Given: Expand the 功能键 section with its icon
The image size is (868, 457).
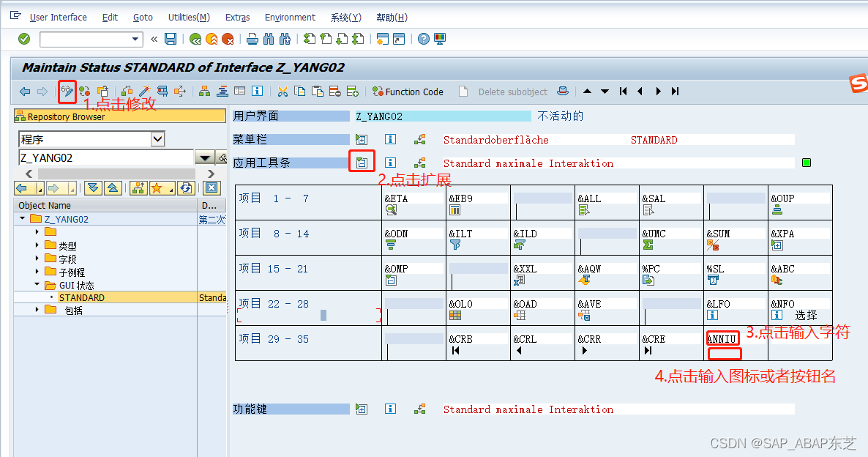Looking at the screenshot, I should click(362, 409).
